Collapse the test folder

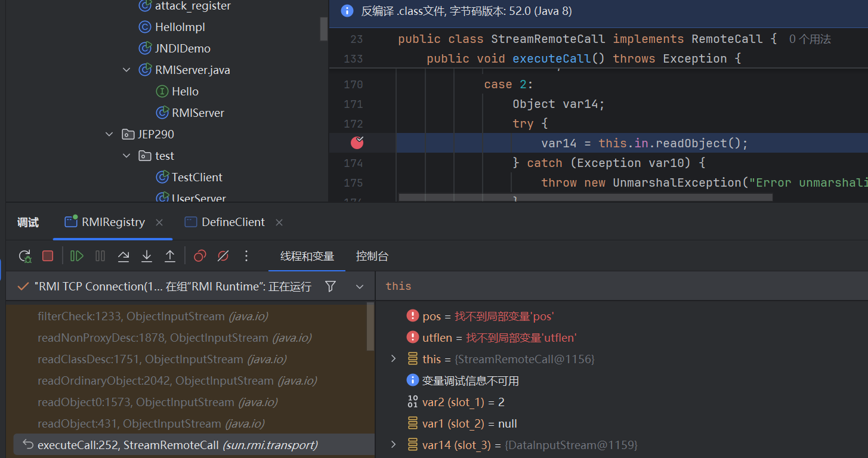[126, 156]
